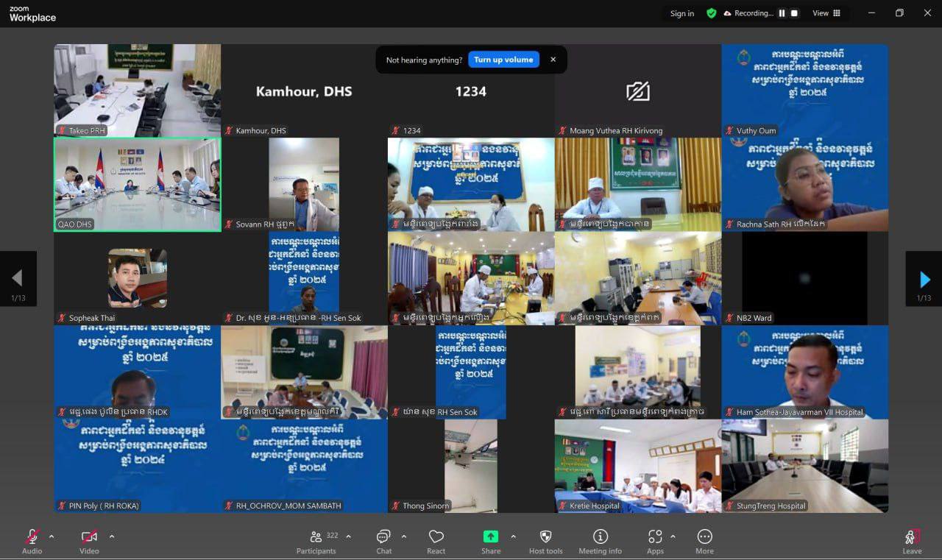Click muted mic icon beside Kretie Hospital
Viewport: 942px width, 560px height.
(563, 506)
